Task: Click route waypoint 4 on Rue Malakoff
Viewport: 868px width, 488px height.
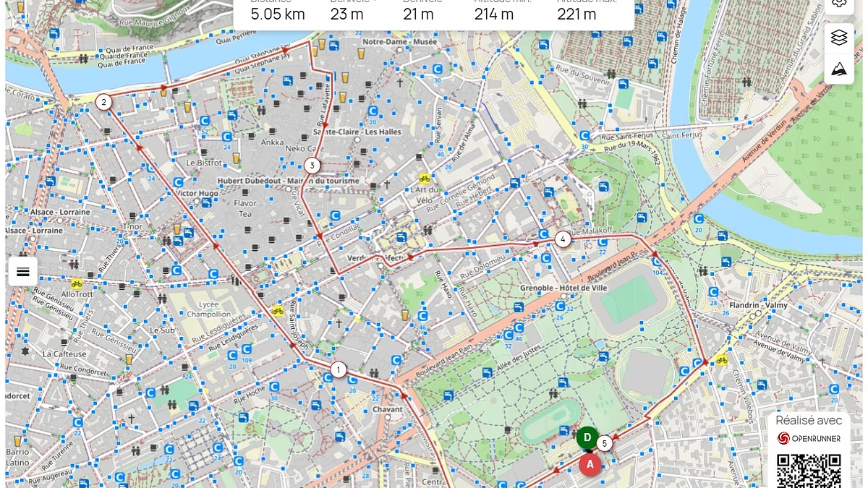Action: pyautogui.click(x=563, y=239)
